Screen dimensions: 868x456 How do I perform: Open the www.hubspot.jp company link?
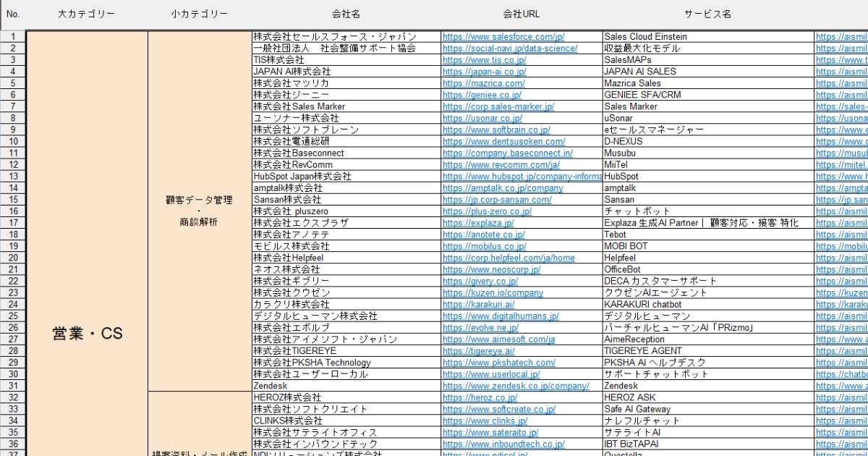[522, 177]
